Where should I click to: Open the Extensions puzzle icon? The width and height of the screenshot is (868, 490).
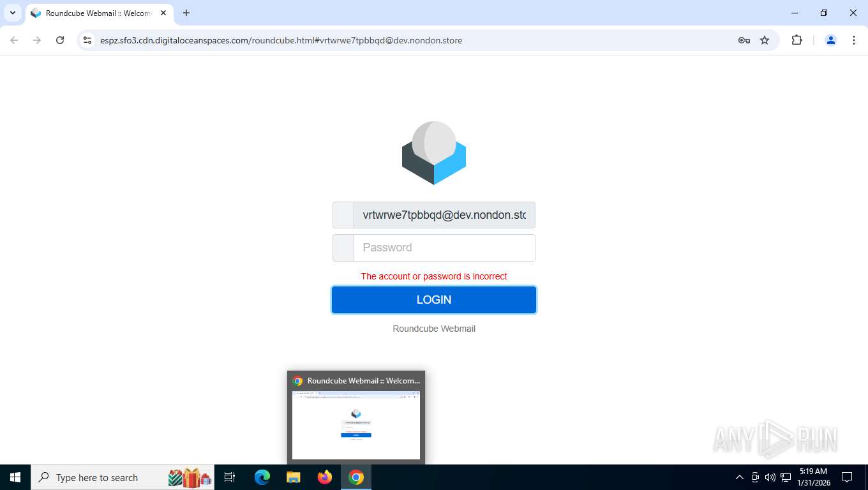(x=797, y=40)
